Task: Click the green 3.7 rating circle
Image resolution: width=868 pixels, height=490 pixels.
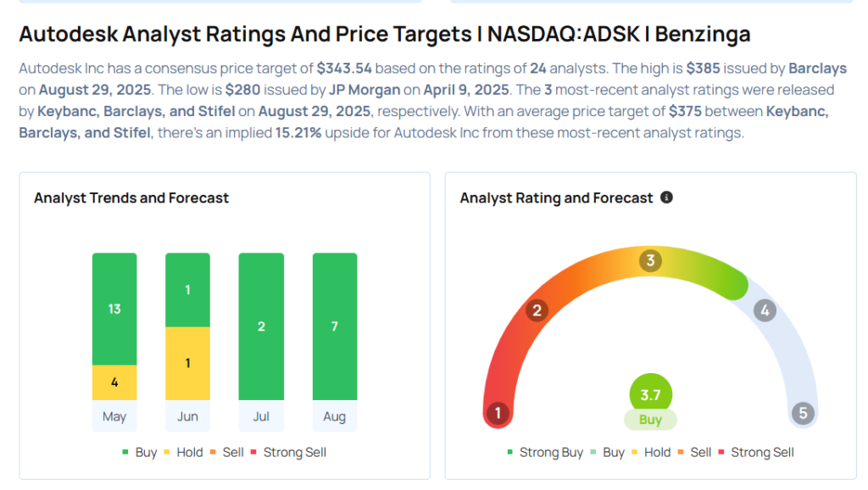Action: 650,394
